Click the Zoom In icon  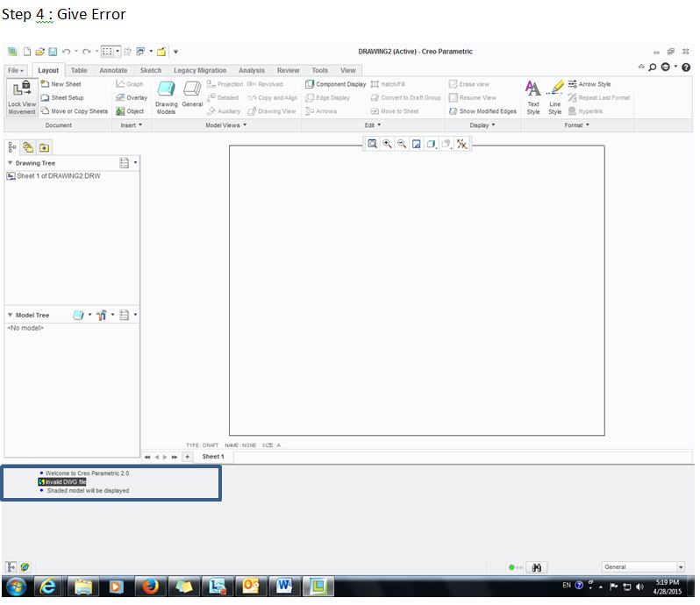[387, 144]
